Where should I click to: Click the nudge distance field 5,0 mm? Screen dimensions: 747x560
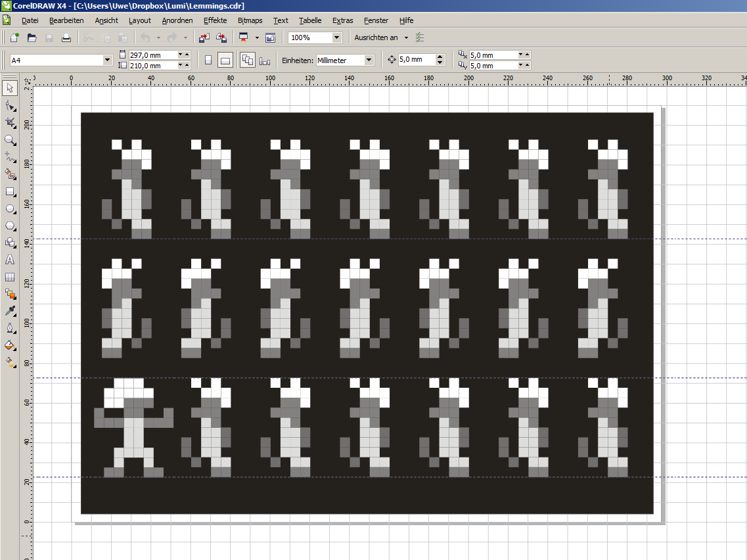pyautogui.click(x=417, y=60)
